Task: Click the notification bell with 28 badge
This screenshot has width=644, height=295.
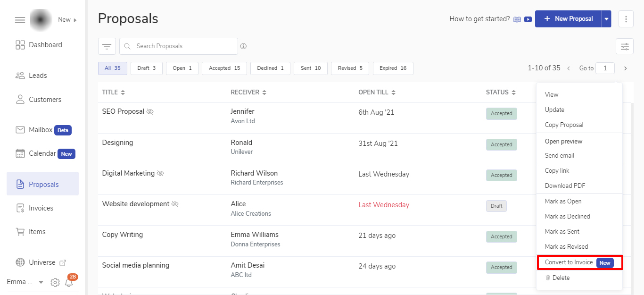Action: pos(69,282)
